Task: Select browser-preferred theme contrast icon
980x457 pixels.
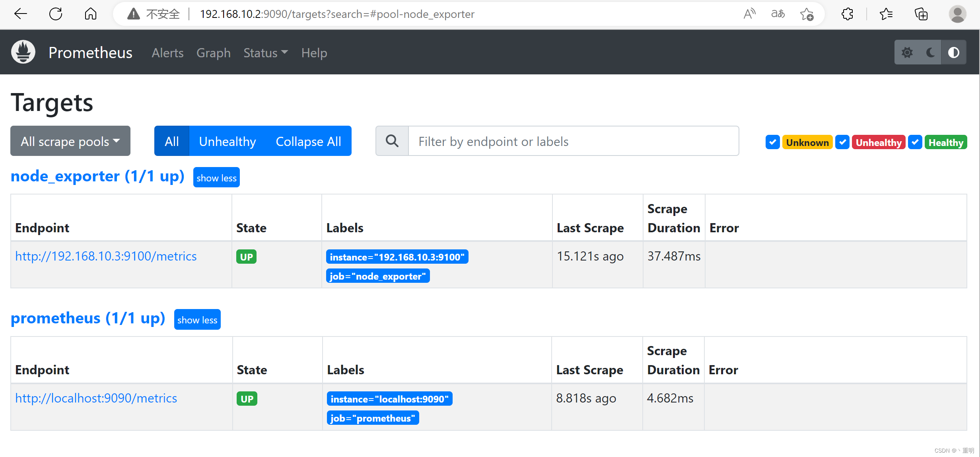Action: [954, 52]
